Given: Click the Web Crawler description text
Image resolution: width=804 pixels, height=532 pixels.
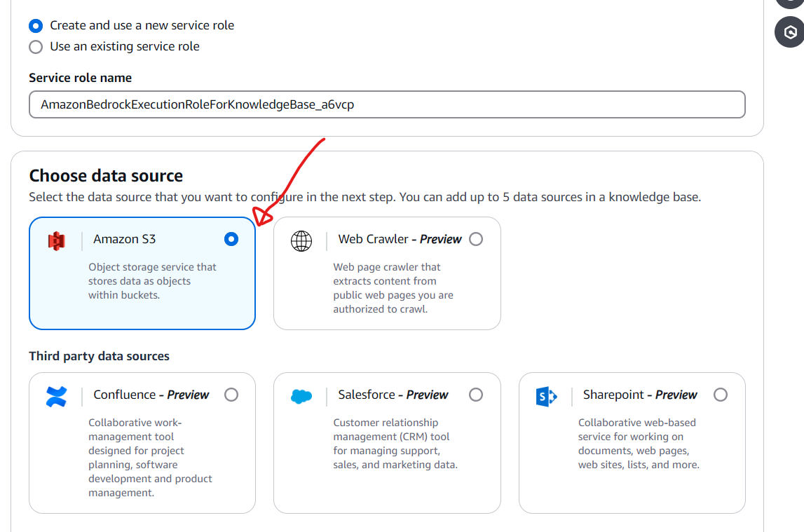Looking at the screenshot, I should click(393, 288).
